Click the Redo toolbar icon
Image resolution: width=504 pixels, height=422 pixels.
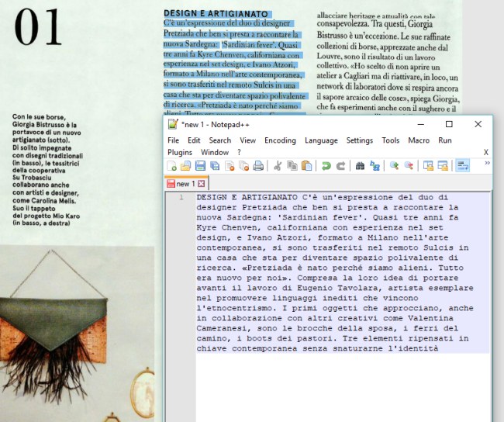340,166
